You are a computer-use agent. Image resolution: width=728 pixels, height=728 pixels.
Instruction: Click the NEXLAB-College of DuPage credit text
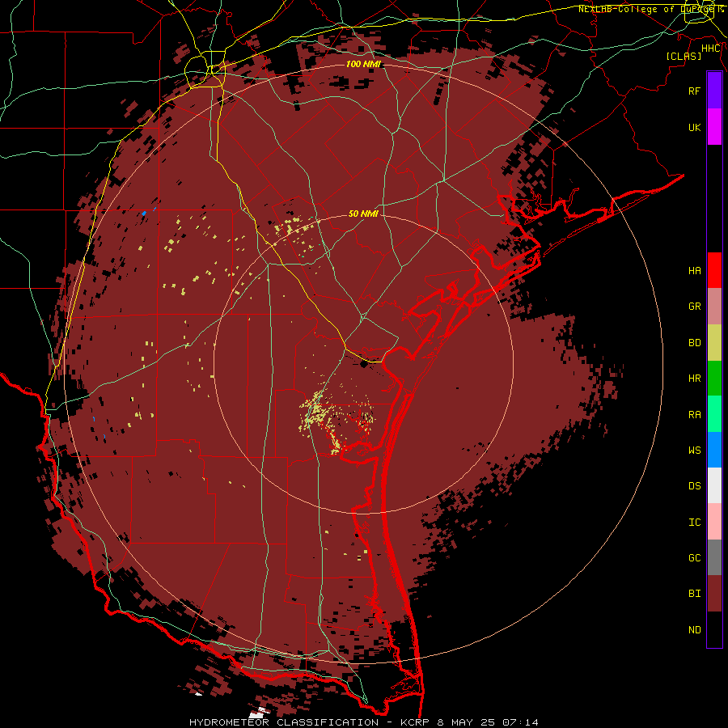(650, 9)
